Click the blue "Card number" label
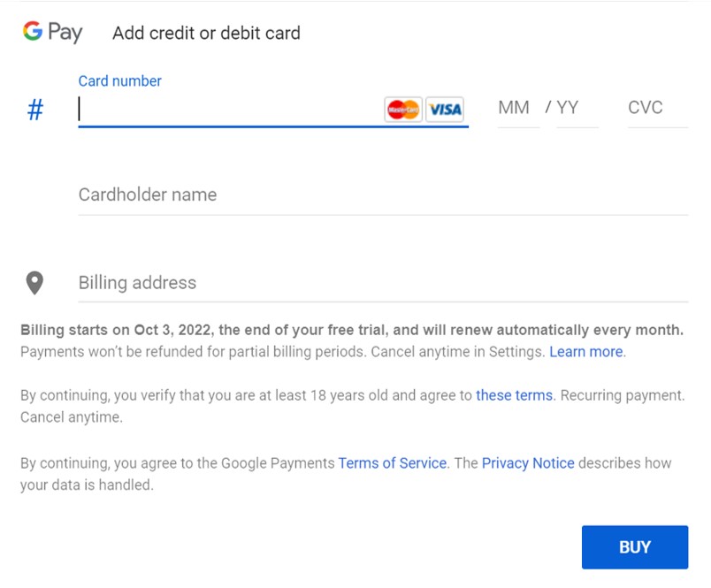Viewport: 711px width, 588px height. click(x=119, y=81)
